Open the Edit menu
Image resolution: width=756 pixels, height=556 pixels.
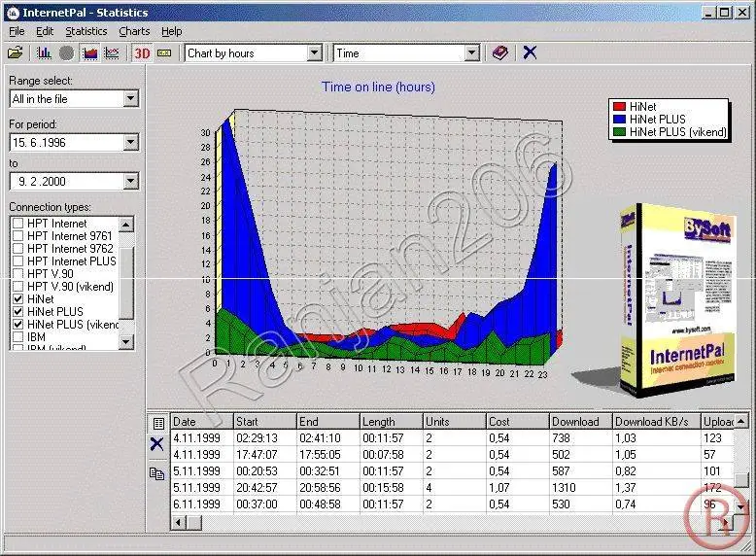tap(45, 31)
